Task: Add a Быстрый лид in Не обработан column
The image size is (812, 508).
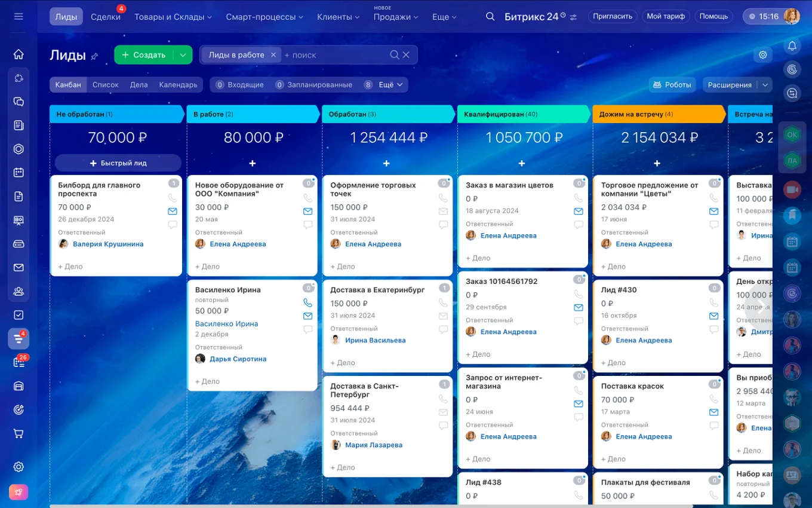Action: [x=116, y=163]
